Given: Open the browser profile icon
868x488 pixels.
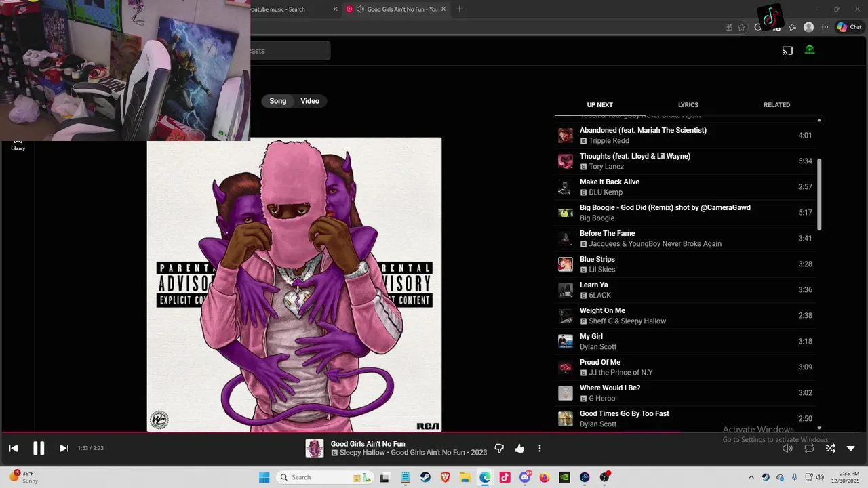Looking at the screenshot, I should pos(808,27).
